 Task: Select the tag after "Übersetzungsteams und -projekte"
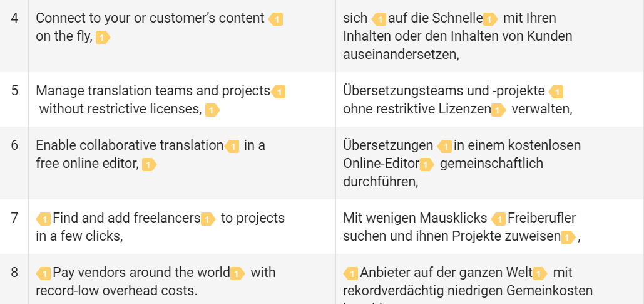556,92
